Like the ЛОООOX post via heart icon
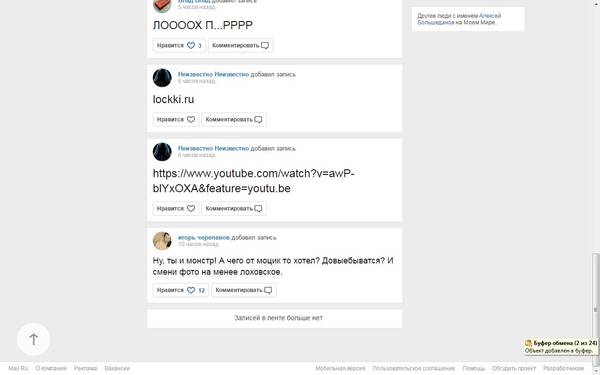 point(191,46)
